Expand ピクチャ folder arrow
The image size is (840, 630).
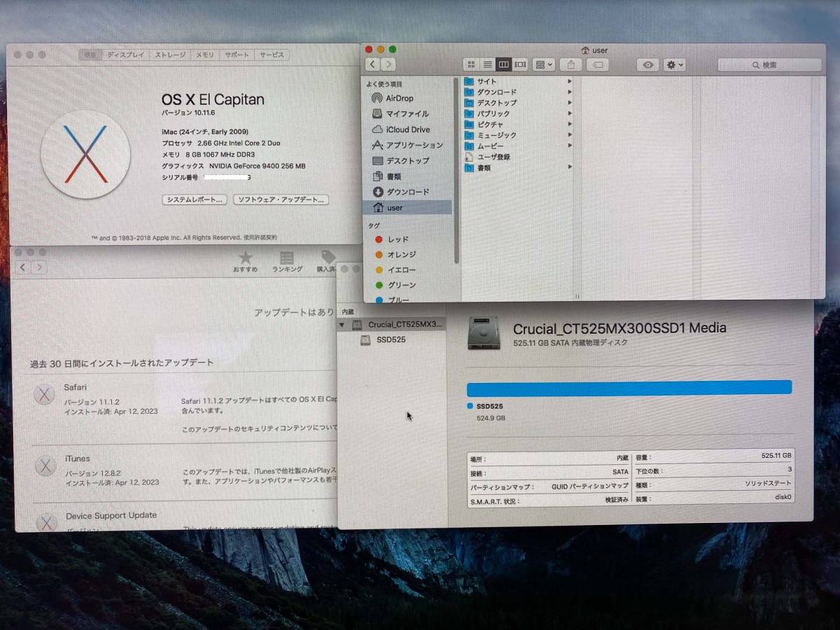(570, 124)
